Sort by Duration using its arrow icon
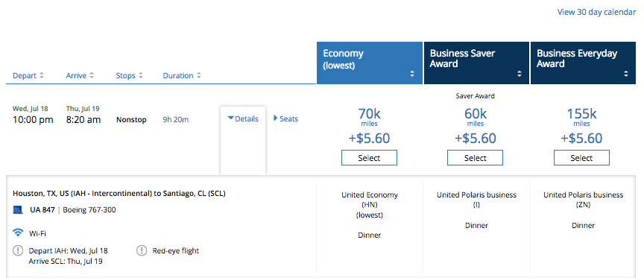This screenshot has height=278, width=644. 198,75
